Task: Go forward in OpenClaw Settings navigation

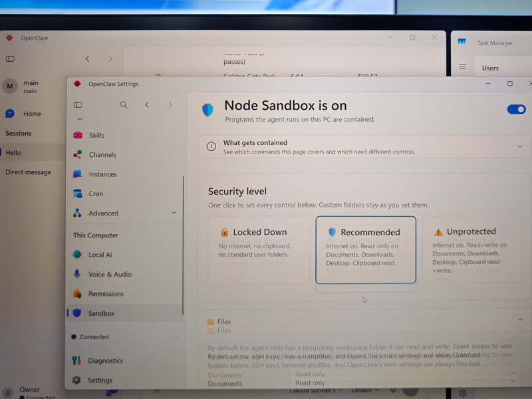Action: [x=170, y=105]
